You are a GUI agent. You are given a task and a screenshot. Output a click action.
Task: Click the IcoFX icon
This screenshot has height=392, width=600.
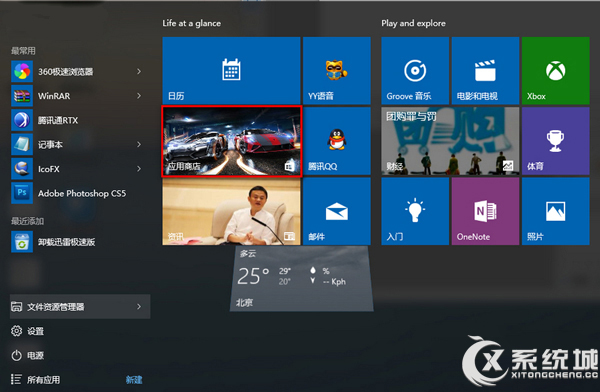22,169
